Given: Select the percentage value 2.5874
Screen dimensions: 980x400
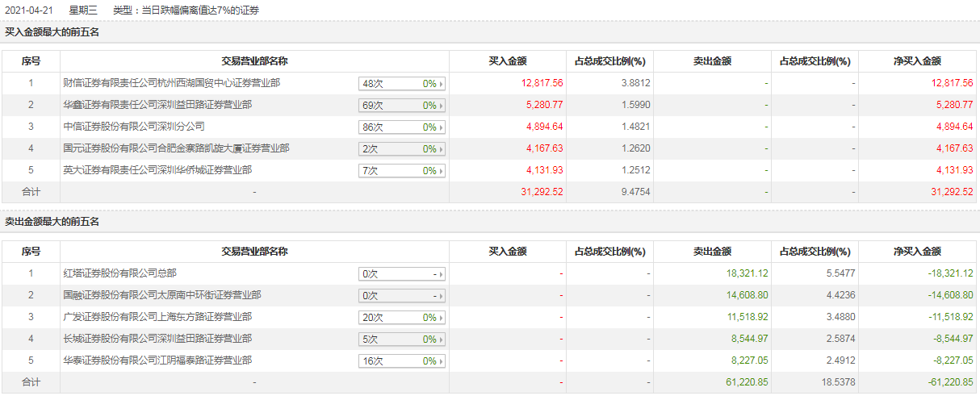Looking at the screenshot, I should (x=840, y=339).
